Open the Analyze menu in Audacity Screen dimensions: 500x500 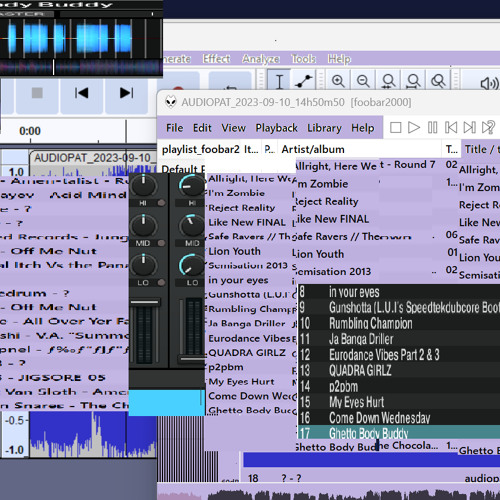click(261, 59)
